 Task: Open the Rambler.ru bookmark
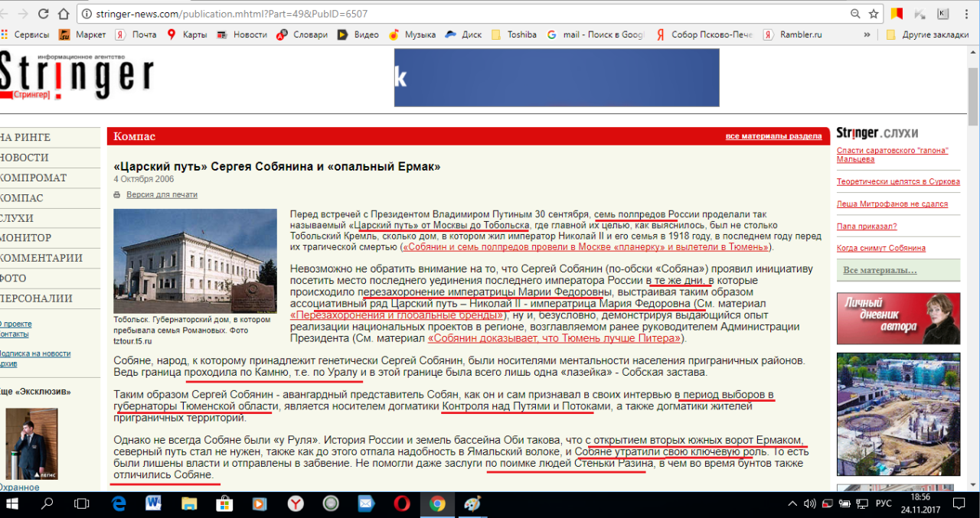coord(792,34)
